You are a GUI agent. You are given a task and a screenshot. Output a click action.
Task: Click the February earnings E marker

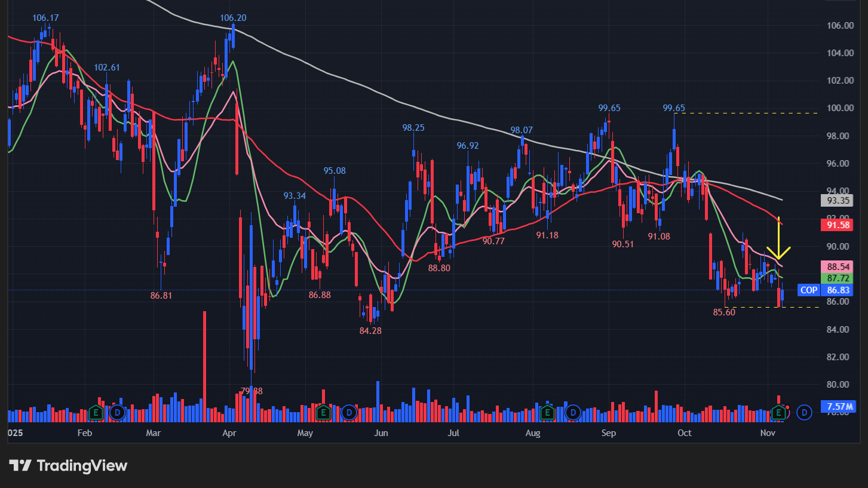point(96,412)
